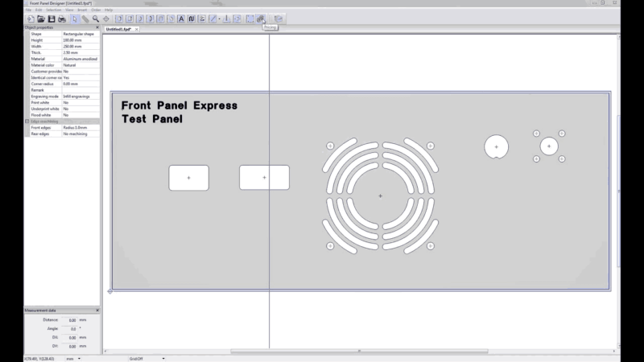This screenshot has height=362, width=644.
Task: Click the 3D cube view icon
Action: coord(279,19)
